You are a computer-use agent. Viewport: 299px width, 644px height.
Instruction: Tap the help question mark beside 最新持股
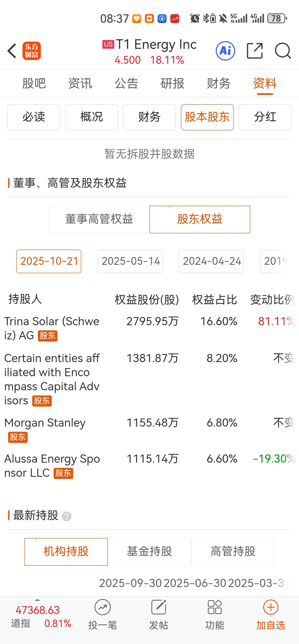click(67, 516)
